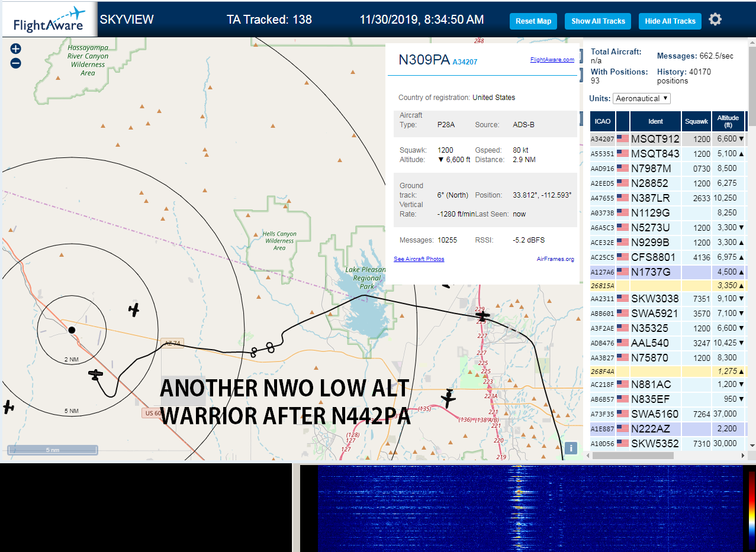Select the 268F4A ICAO row

[x=668, y=371]
